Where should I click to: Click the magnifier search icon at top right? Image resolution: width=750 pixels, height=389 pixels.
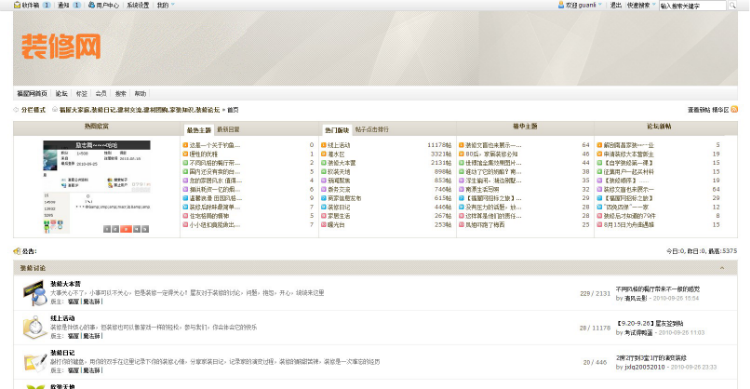(x=733, y=6)
